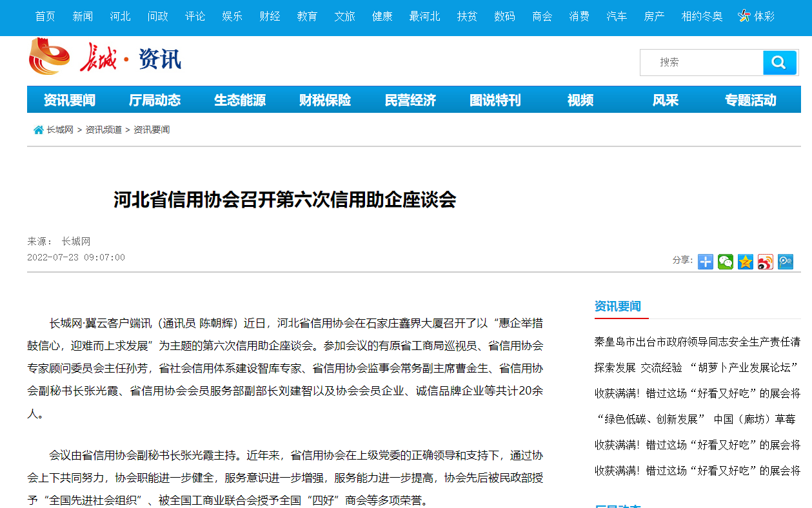Choose 数码 from the top menu
The width and height of the screenshot is (812, 508).
click(504, 17)
